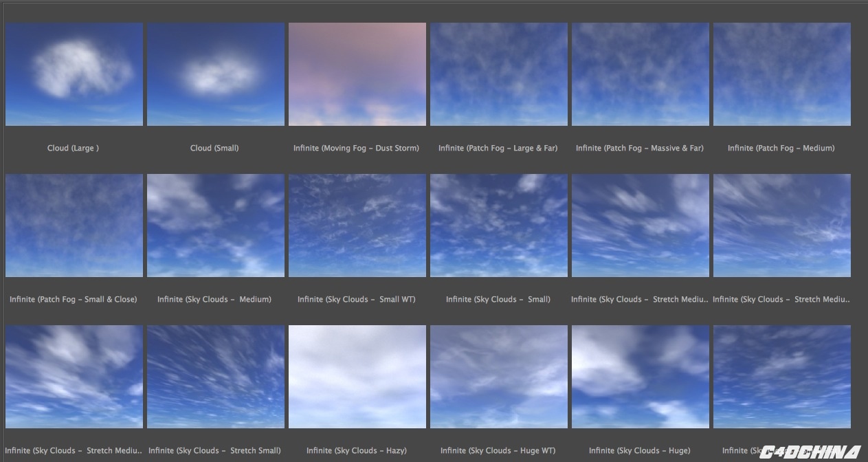Select the Patch Fog – Small & Close thumbnail

coord(74,225)
